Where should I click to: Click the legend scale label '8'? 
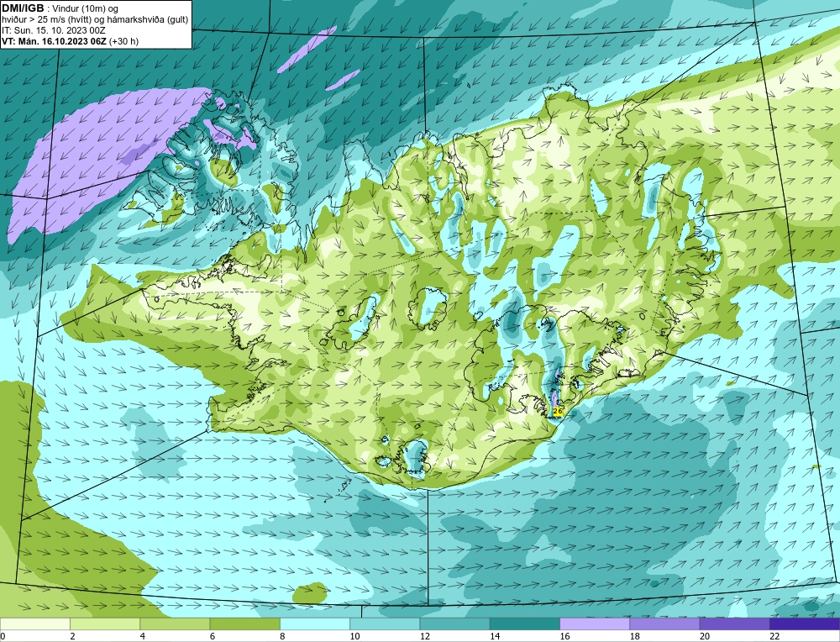click(282, 636)
